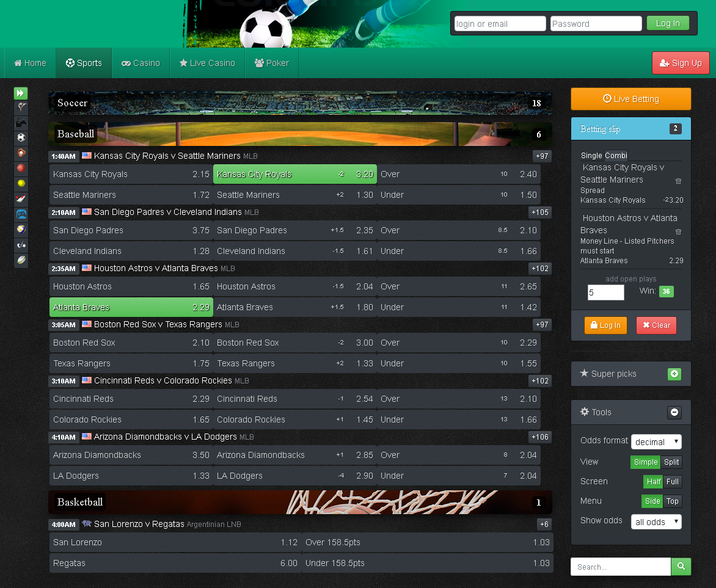This screenshot has width=716, height=588.
Task: Open the Odds format dropdown
Action: point(656,441)
